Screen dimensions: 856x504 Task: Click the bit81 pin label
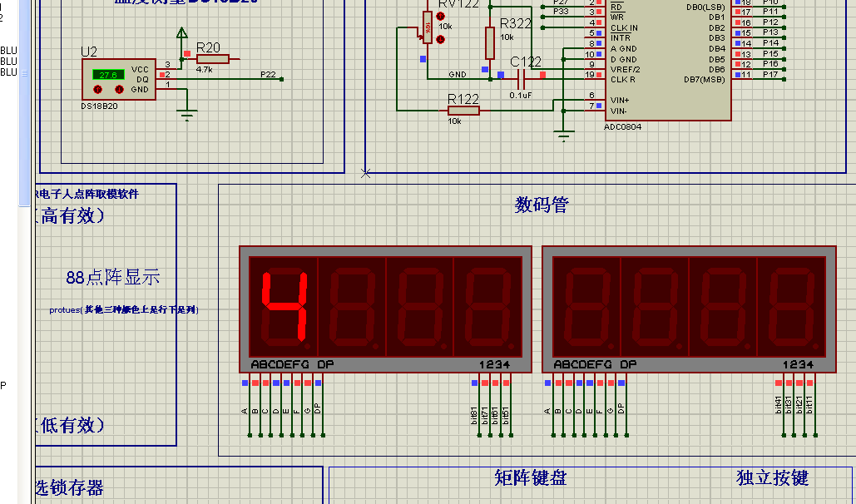(x=474, y=415)
